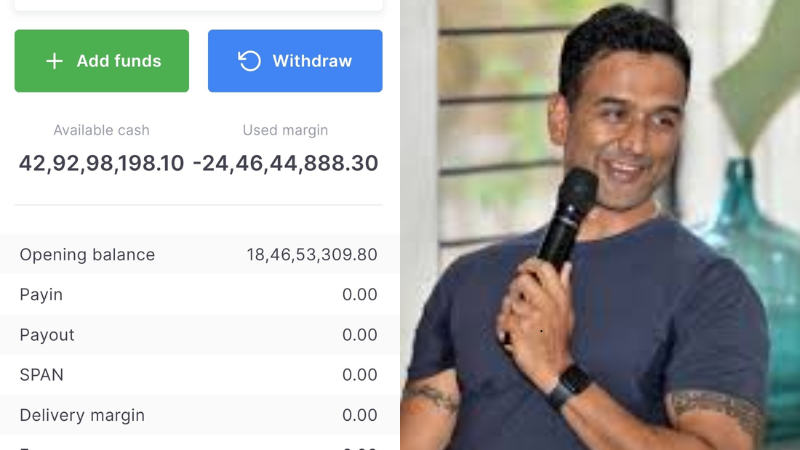Click the teal glass bottle in photo
This screenshot has width=800, height=450.
point(755,286)
